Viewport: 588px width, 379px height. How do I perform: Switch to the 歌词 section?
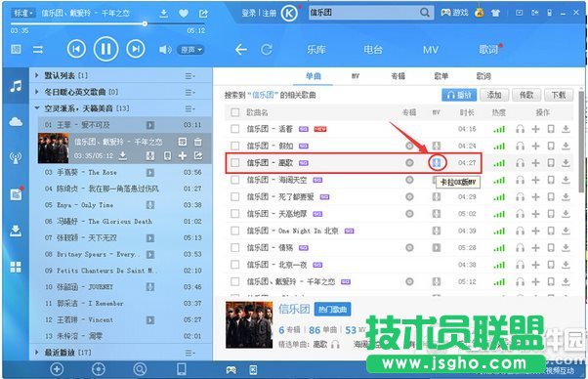488,50
